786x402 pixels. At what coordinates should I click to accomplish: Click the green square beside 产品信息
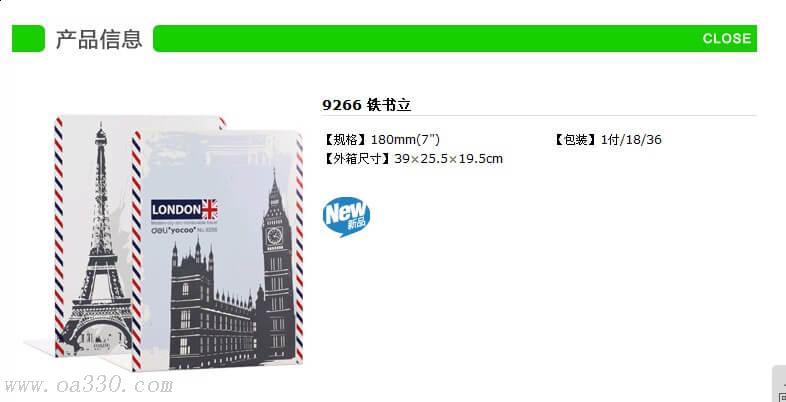pos(28,39)
